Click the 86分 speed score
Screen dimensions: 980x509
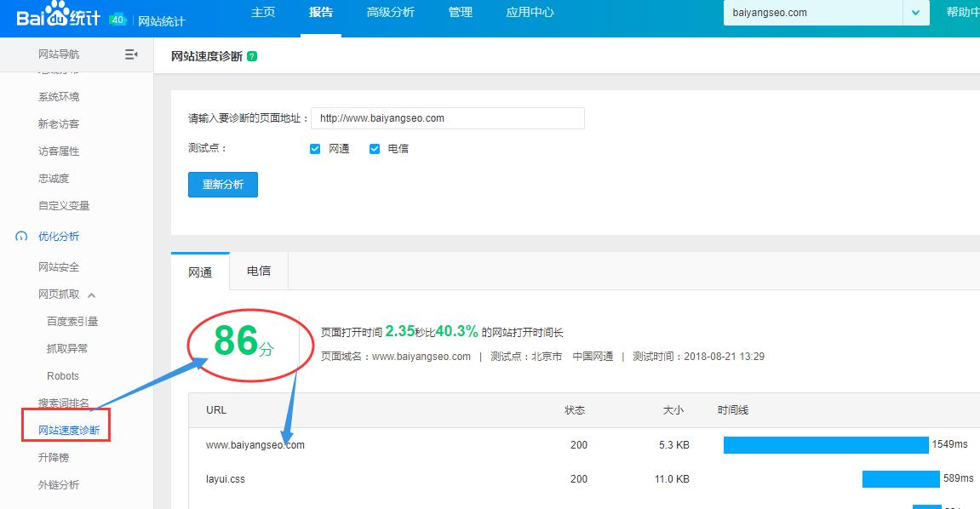click(x=244, y=341)
